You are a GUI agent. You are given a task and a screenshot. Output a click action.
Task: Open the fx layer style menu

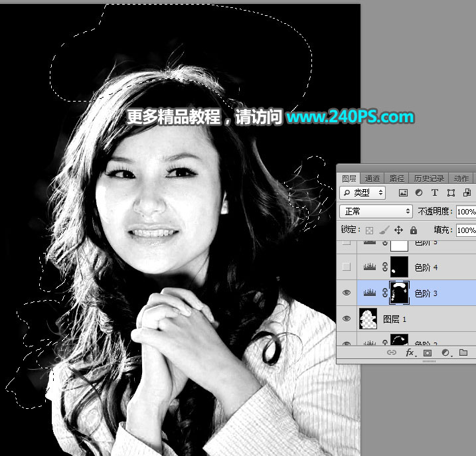411,352
